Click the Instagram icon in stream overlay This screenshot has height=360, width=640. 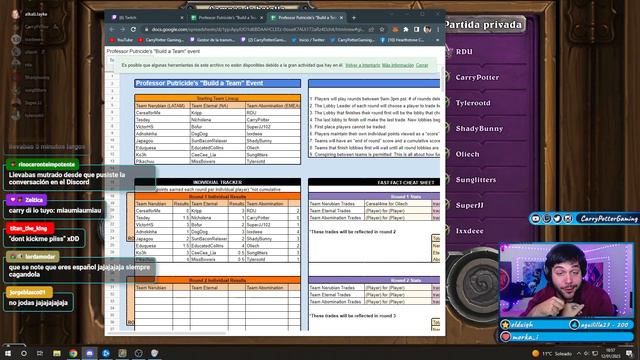click(568, 219)
